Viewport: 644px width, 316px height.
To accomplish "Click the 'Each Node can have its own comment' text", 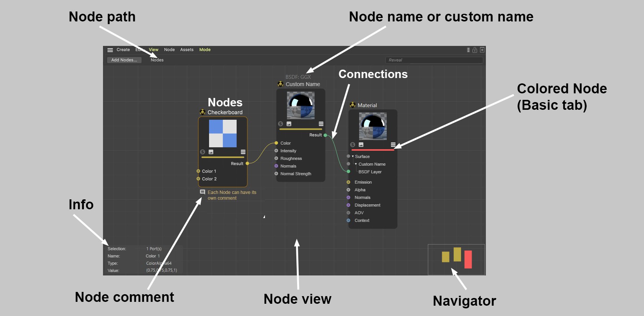I will pos(232,195).
